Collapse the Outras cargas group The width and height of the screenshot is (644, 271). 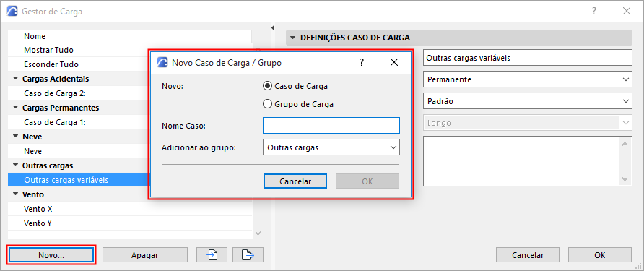16,165
